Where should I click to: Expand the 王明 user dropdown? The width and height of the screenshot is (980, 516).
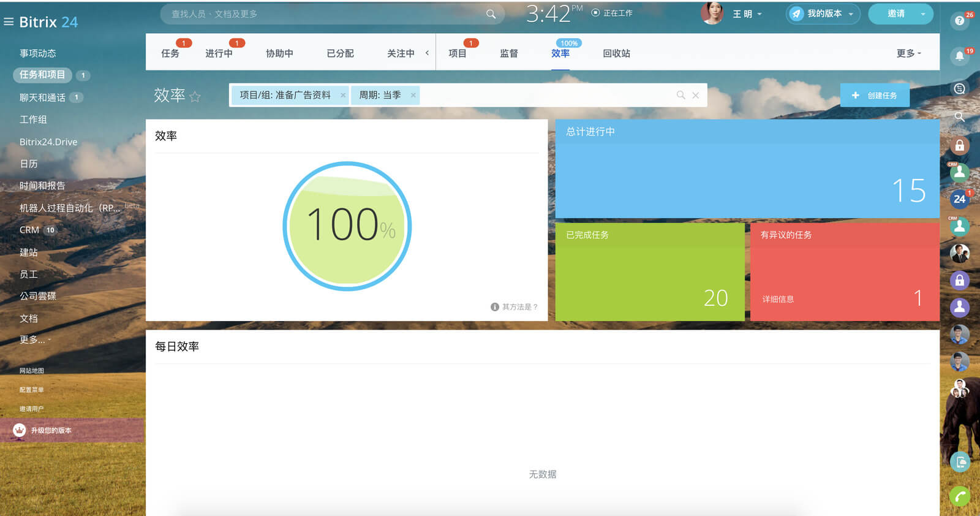(x=759, y=14)
